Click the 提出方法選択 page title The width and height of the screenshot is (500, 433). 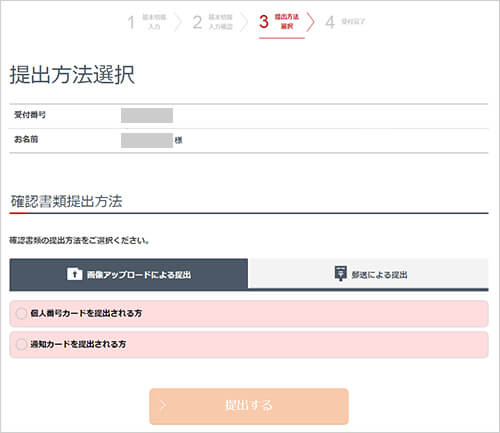(x=72, y=75)
